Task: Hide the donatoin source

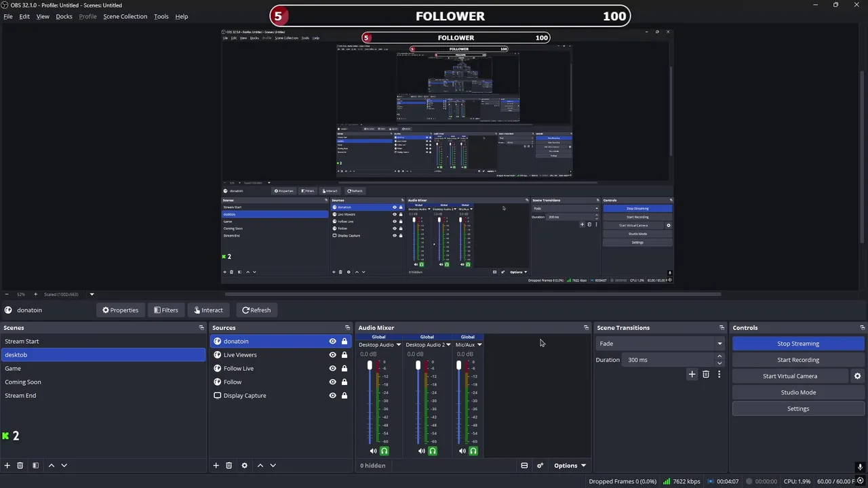Action: [332, 342]
